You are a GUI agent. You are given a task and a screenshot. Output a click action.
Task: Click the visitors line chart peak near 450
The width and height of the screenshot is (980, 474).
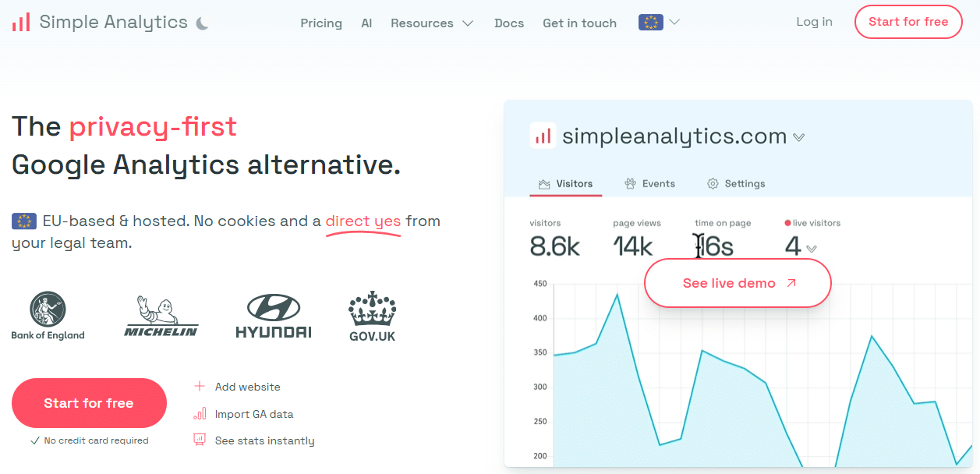point(617,294)
